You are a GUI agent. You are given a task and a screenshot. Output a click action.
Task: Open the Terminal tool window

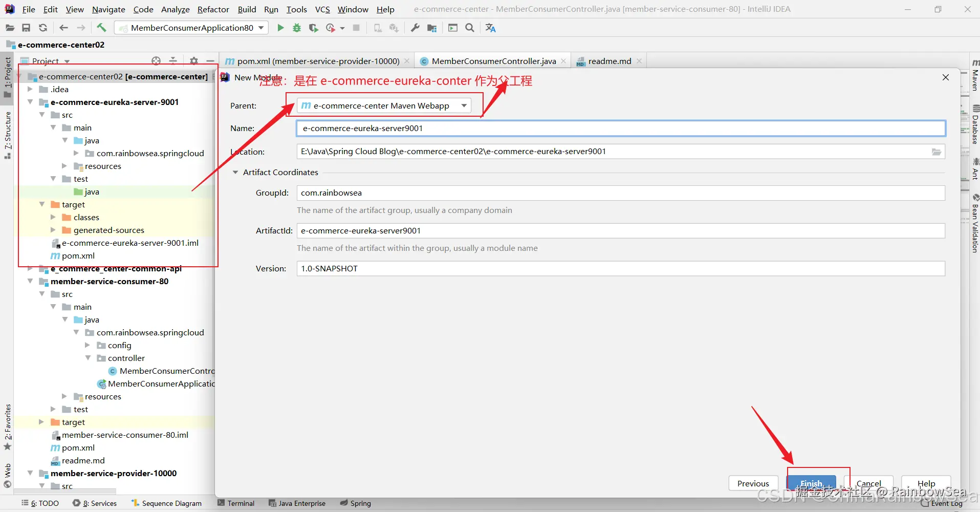[x=236, y=503]
